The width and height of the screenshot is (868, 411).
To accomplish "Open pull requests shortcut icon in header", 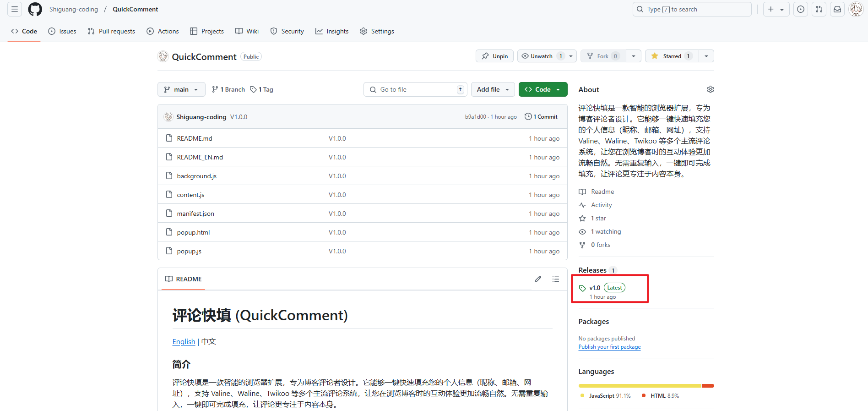I will 819,9.
